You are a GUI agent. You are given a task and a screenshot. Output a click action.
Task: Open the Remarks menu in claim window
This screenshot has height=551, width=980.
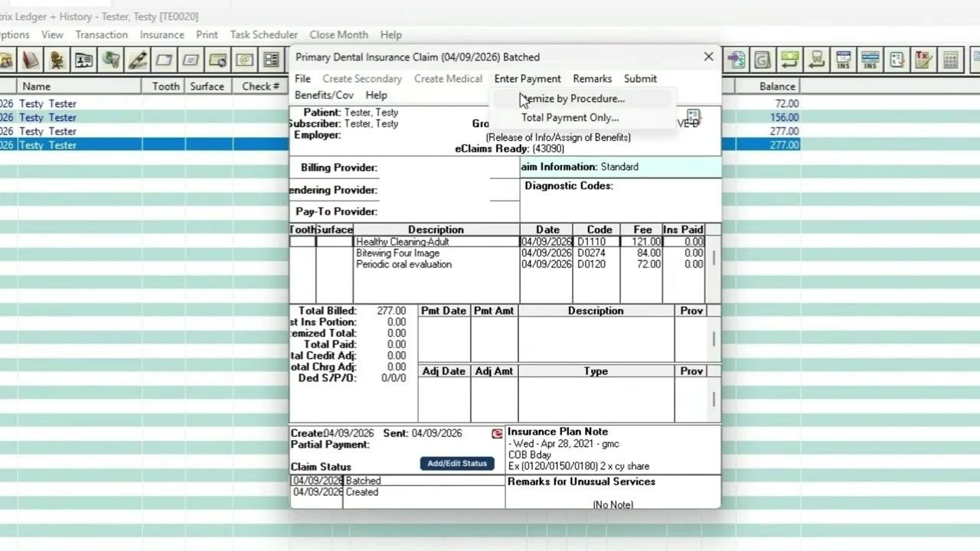coord(592,79)
